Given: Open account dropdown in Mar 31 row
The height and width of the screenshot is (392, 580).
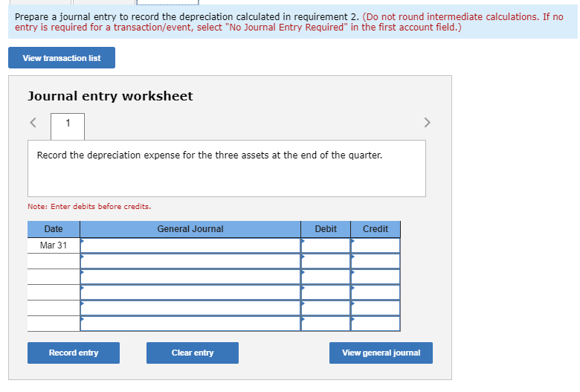Looking at the screenshot, I should tap(190, 245).
